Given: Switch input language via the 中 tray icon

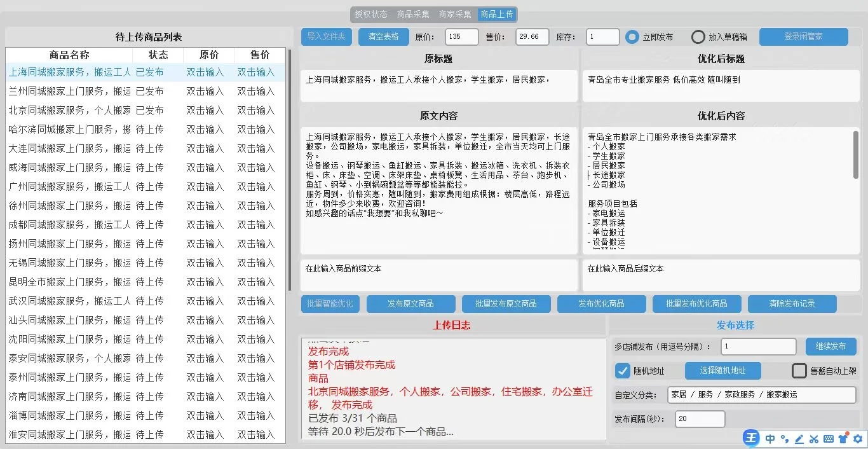Looking at the screenshot, I should (x=770, y=439).
